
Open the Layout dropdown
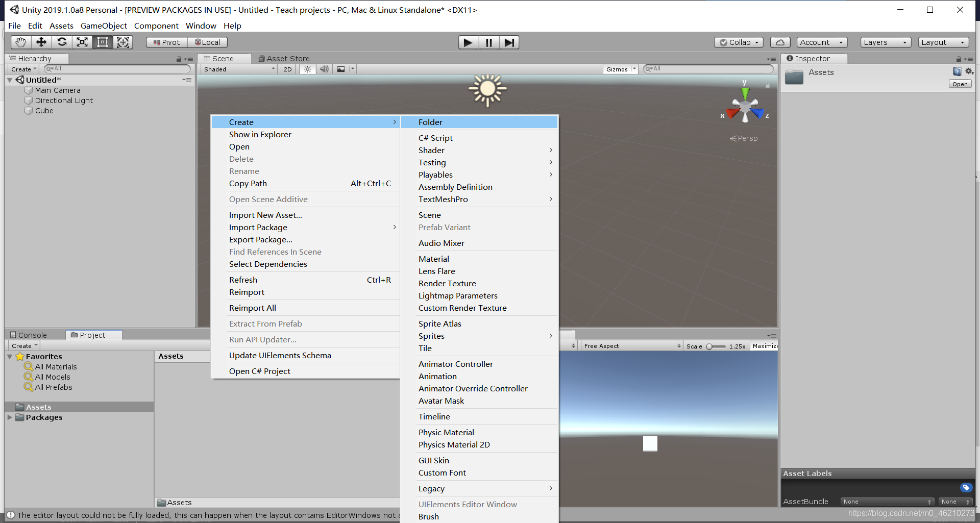tap(943, 42)
